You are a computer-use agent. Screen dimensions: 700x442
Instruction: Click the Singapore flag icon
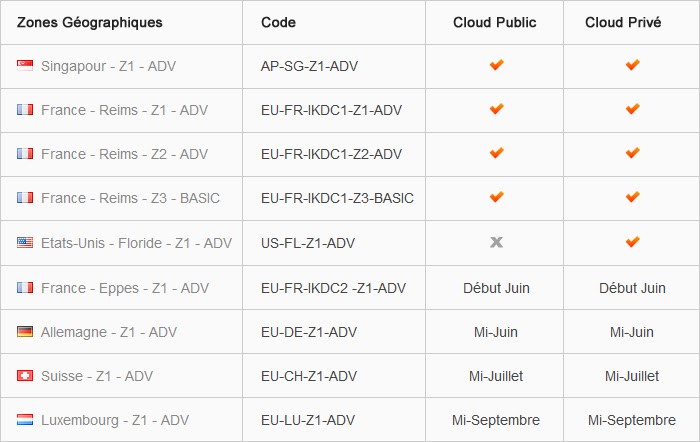point(25,66)
